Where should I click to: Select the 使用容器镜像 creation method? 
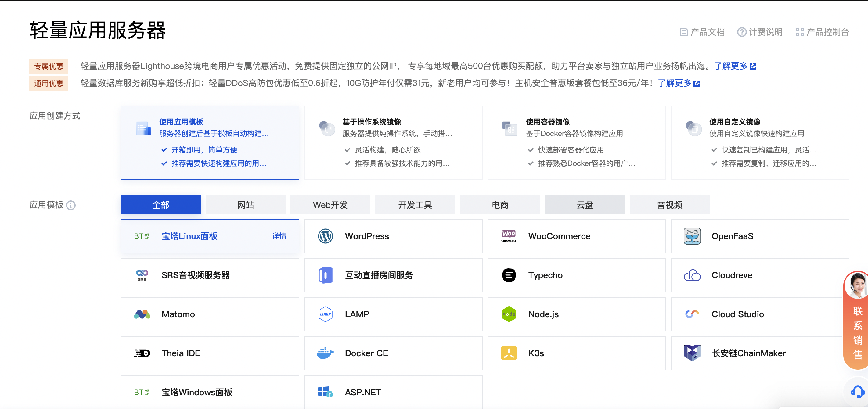tap(577, 143)
